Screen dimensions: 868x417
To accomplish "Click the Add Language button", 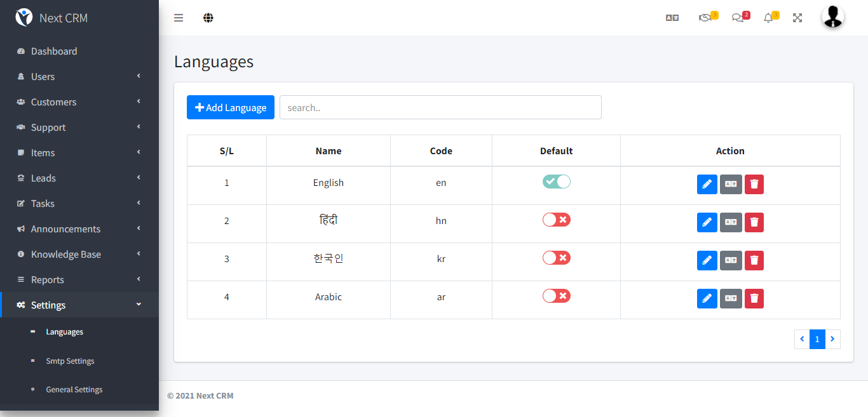I will coord(231,107).
